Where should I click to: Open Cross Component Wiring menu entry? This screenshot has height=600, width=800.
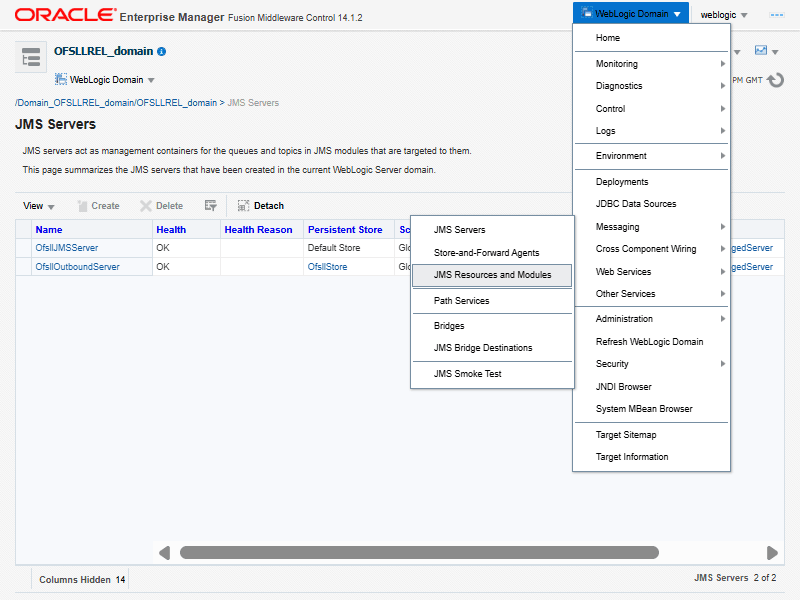click(652, 248)
